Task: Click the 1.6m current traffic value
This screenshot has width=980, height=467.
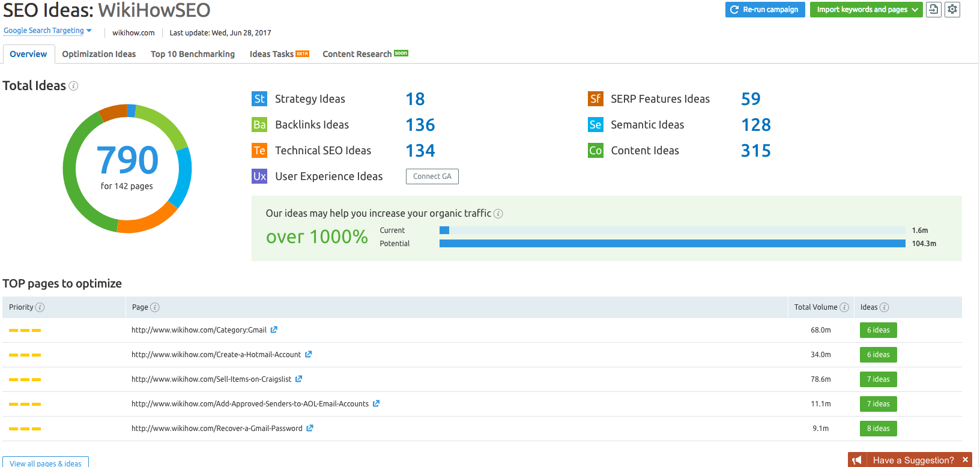Action: click(x=920, y=230)
